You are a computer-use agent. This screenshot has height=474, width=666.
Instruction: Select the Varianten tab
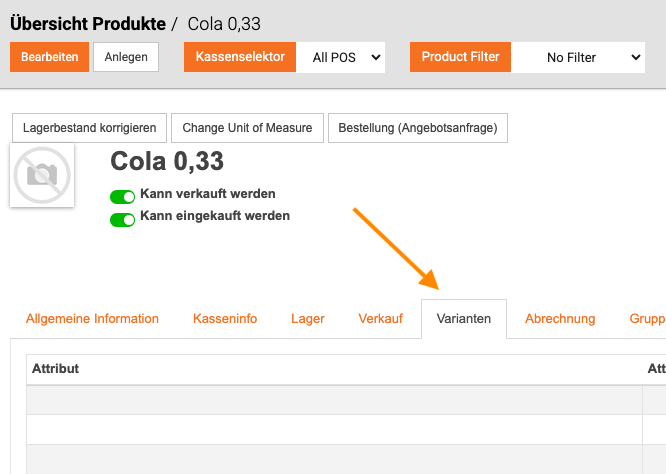tap(464, 319)
